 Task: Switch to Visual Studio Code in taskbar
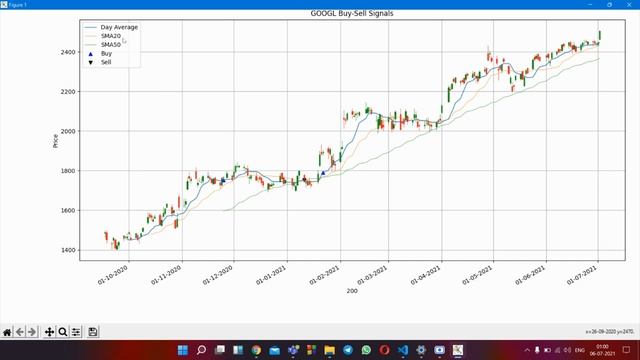click(402, 350)
